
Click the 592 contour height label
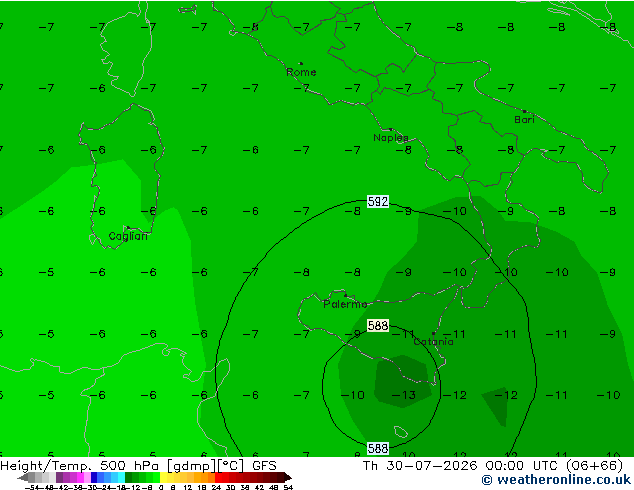click(378, 201)
